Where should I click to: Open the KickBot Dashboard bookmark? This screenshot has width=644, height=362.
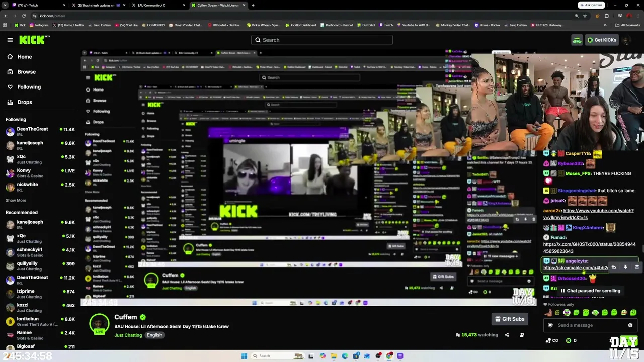click(x=301, y=25)
